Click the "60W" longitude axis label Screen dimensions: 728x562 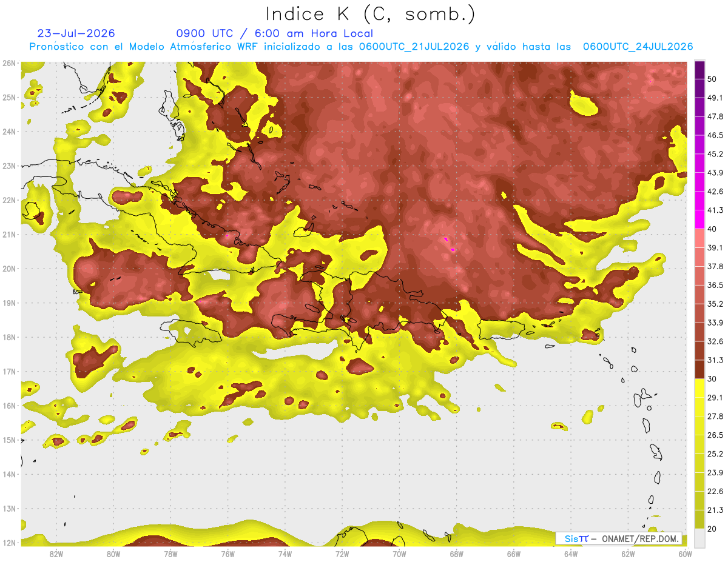click(685, 554)
